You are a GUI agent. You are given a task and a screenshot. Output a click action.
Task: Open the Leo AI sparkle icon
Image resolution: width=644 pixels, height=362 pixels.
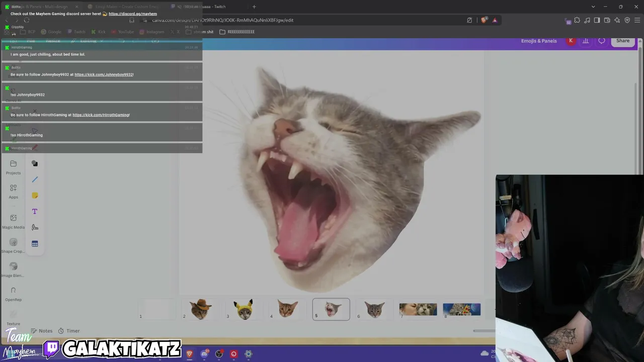click(x=617, y=20)
